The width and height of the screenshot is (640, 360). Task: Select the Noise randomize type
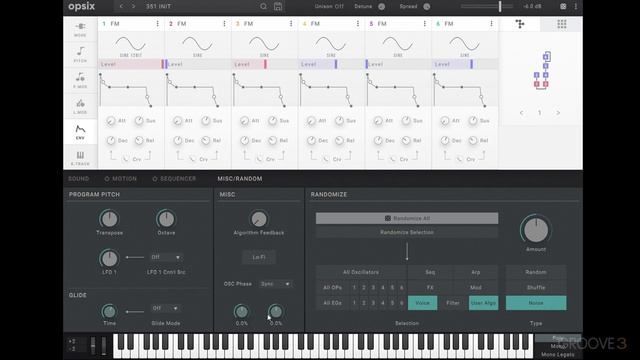pos(536,303)
